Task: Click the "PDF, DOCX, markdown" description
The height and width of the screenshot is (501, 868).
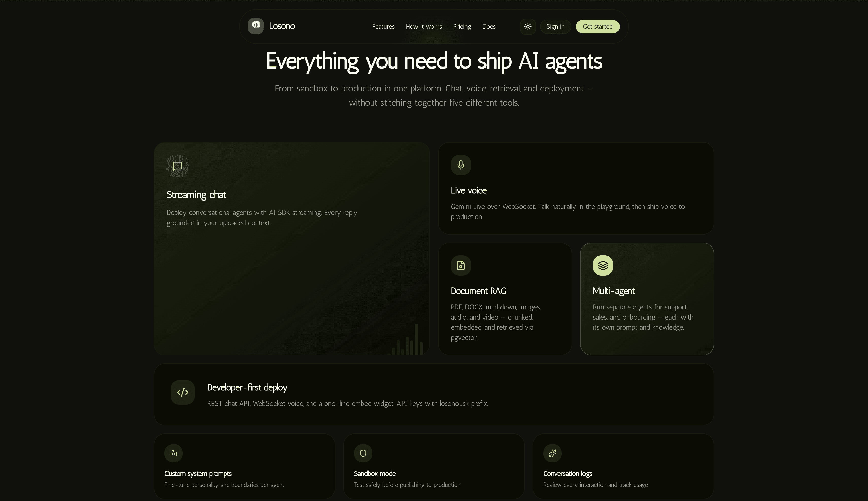Action: (x=496, y=322)
